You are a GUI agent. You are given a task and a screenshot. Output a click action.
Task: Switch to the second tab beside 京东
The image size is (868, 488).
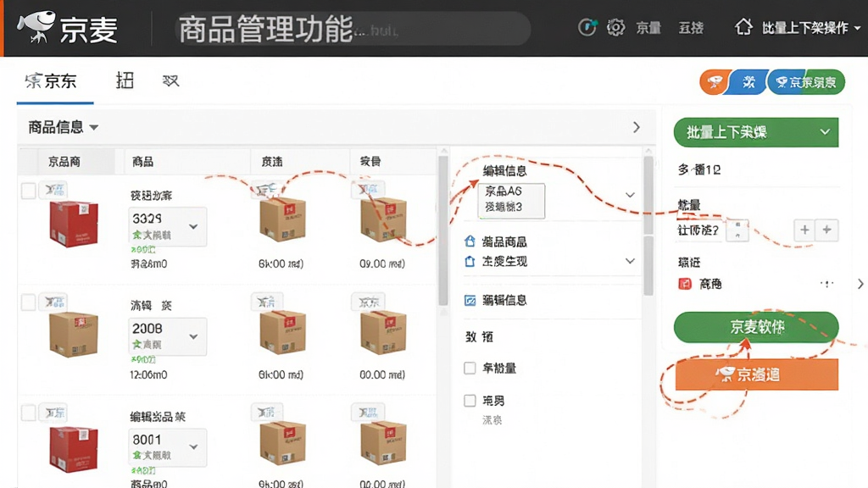tap(125, 80)
